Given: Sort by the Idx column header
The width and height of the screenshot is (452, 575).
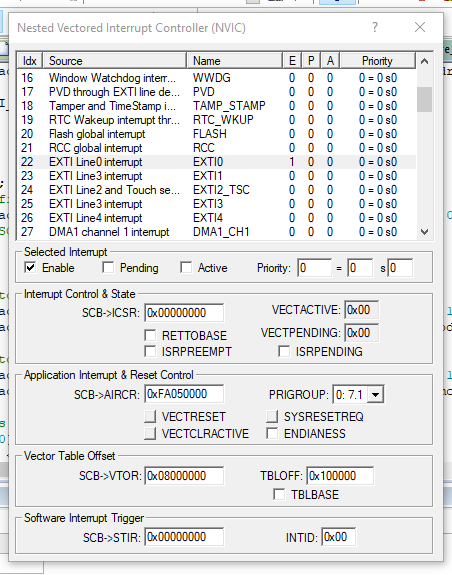Looking at the screenshot, I should click(30, 61).
